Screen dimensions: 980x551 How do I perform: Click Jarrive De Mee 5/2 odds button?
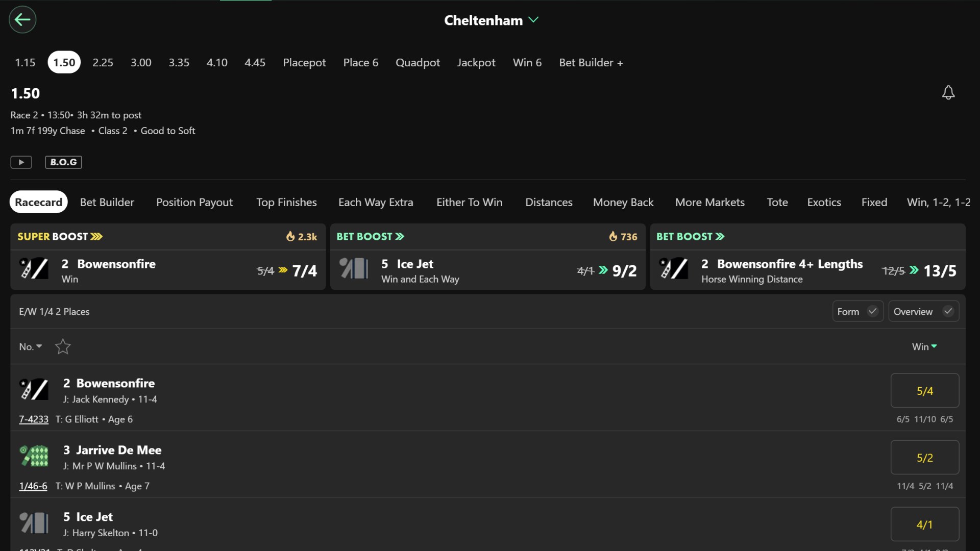(x=924, y=458)
